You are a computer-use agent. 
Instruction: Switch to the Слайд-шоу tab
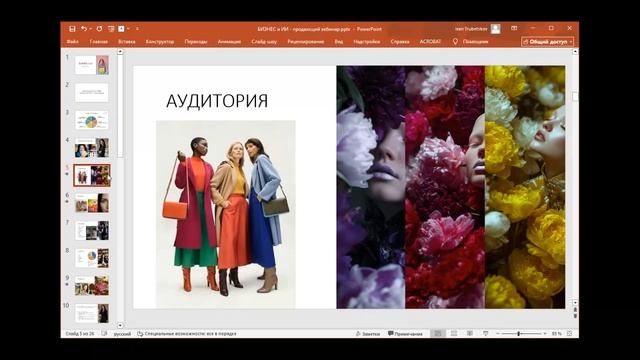264,42
